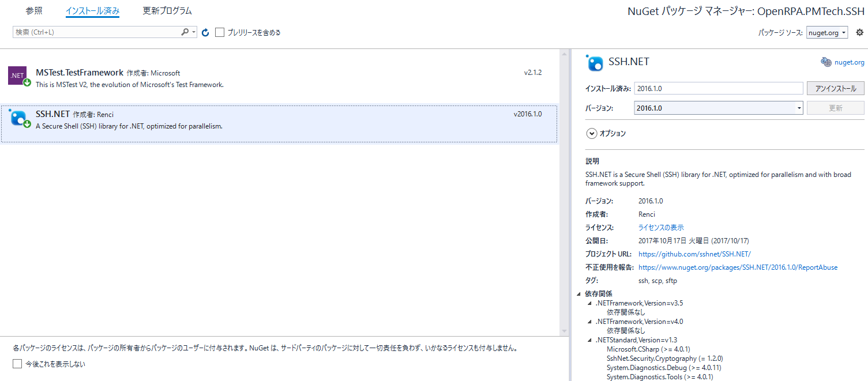Viewport: 868px width, 381px height.
Task: Collapse .NETStandard v1.3 dependency node
Action: [589, 340]
